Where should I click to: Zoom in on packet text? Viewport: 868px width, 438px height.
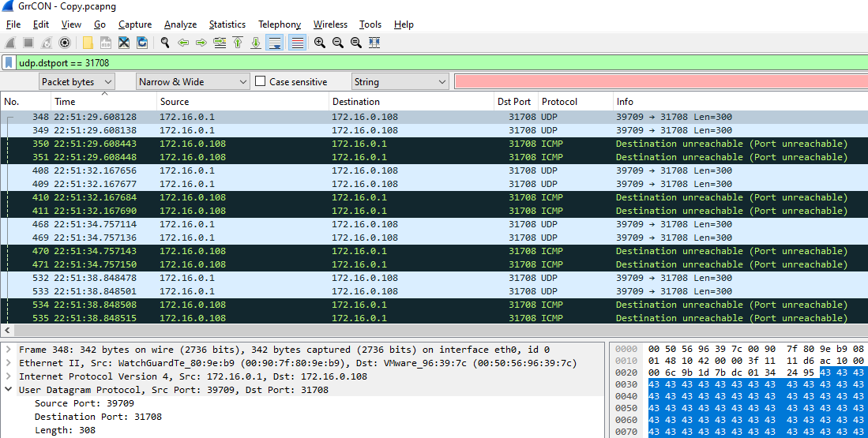tap(320, 43)
